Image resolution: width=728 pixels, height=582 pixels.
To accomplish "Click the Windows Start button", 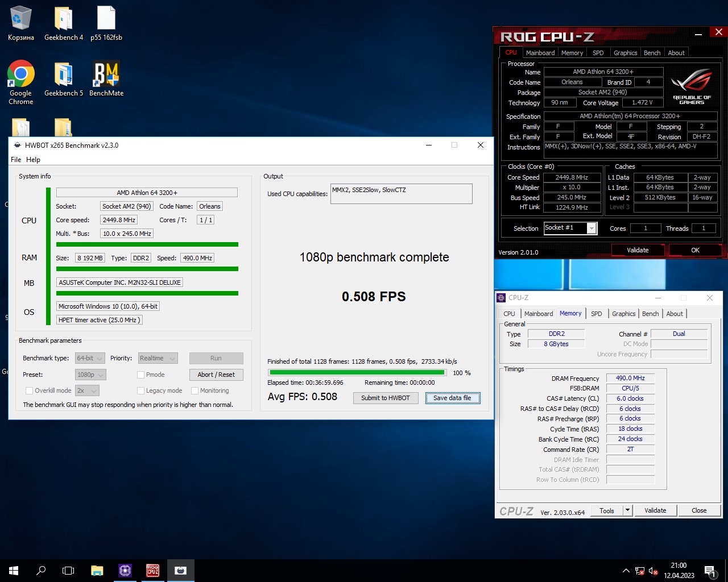I will click(14, 571).
